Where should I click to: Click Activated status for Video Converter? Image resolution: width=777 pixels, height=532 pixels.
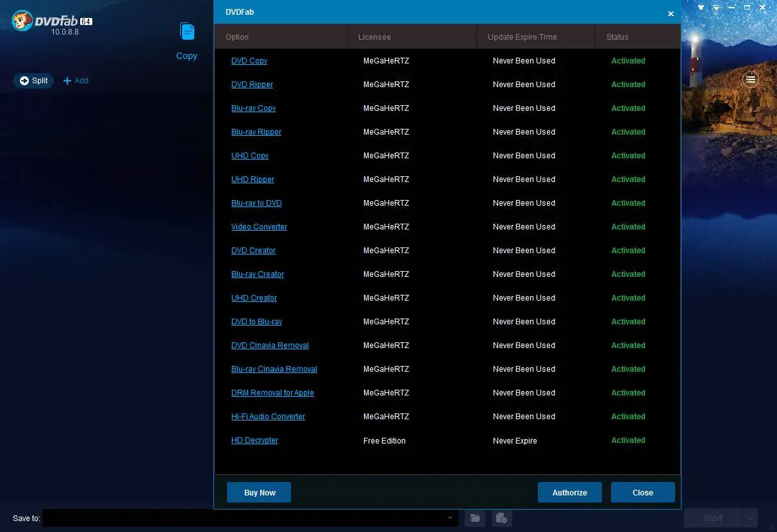click(628, 227)
